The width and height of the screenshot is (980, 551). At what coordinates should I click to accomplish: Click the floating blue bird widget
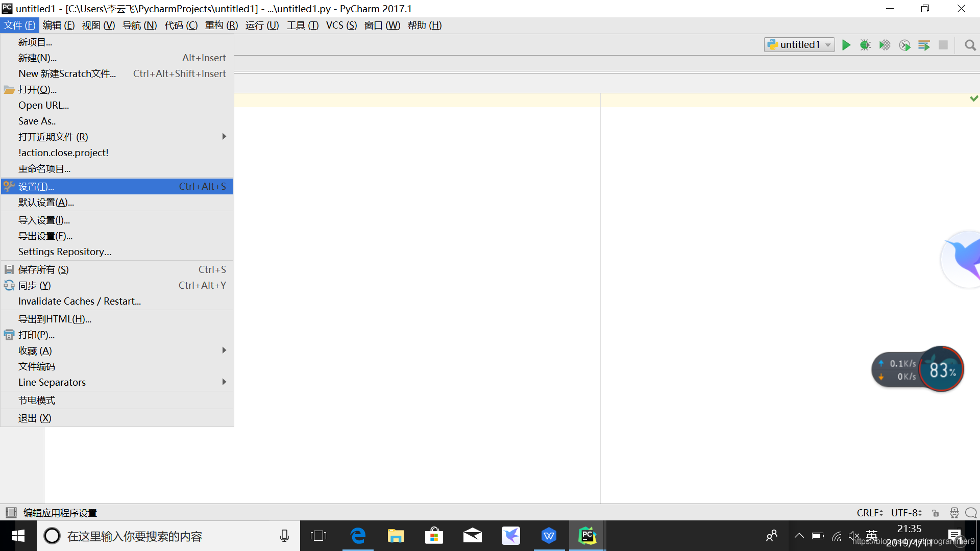(x=961, y=259)
